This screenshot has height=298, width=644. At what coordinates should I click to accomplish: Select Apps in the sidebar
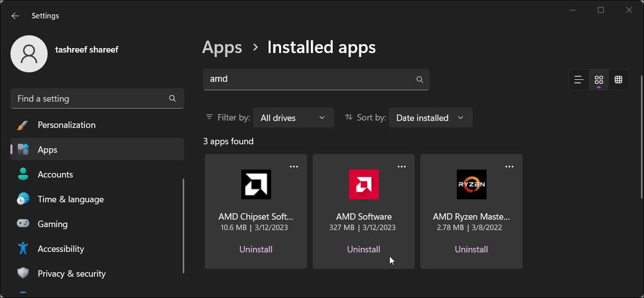[x=97, y=150]
